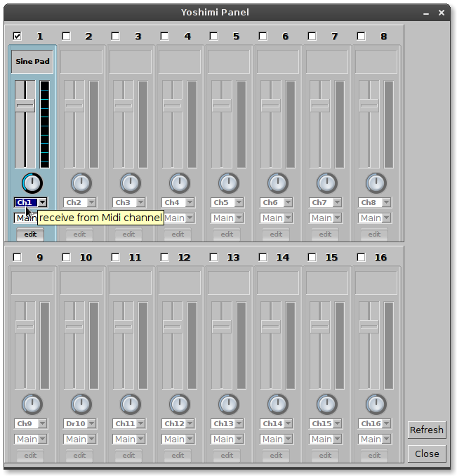Click the Close button
The image size is (457, 476).
click(x=427, y=454)
